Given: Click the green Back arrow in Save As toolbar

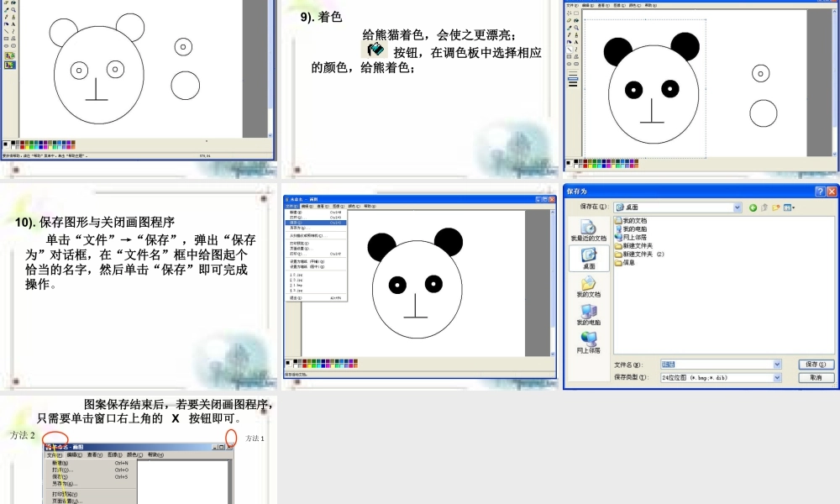Looking at the screenshot, I should tap(753, 207).
